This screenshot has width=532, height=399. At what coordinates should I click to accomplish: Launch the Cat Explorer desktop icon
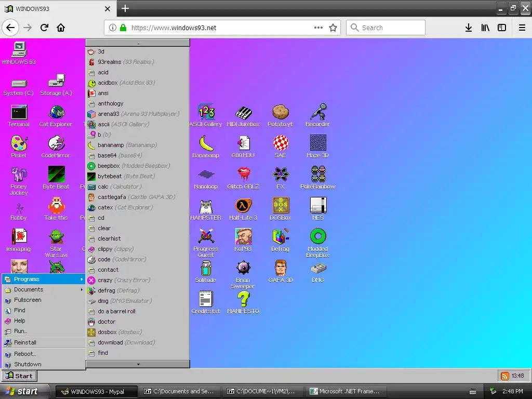click(x=56, y=116)
